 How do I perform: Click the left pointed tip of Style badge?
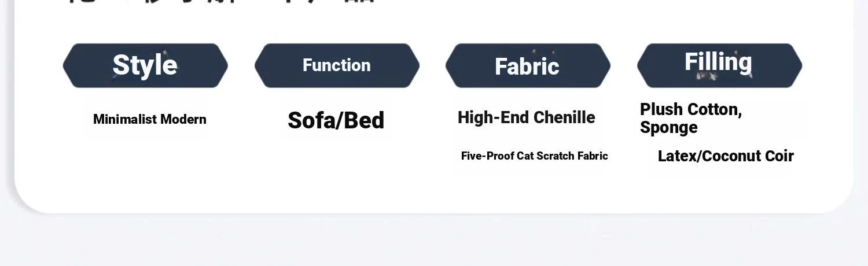click(x=66, y=65)
